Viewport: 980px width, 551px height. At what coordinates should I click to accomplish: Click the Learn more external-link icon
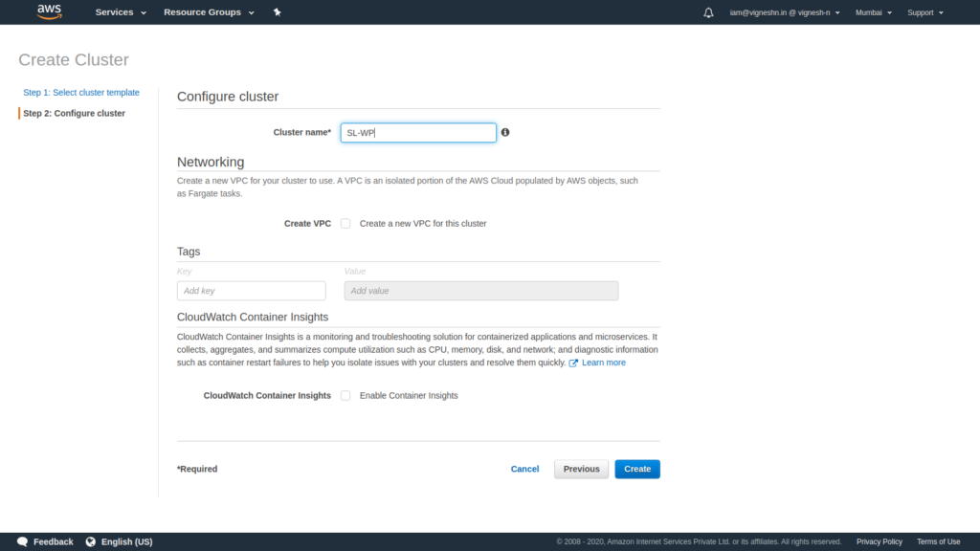pyautogui.click(x=573, y=363)
